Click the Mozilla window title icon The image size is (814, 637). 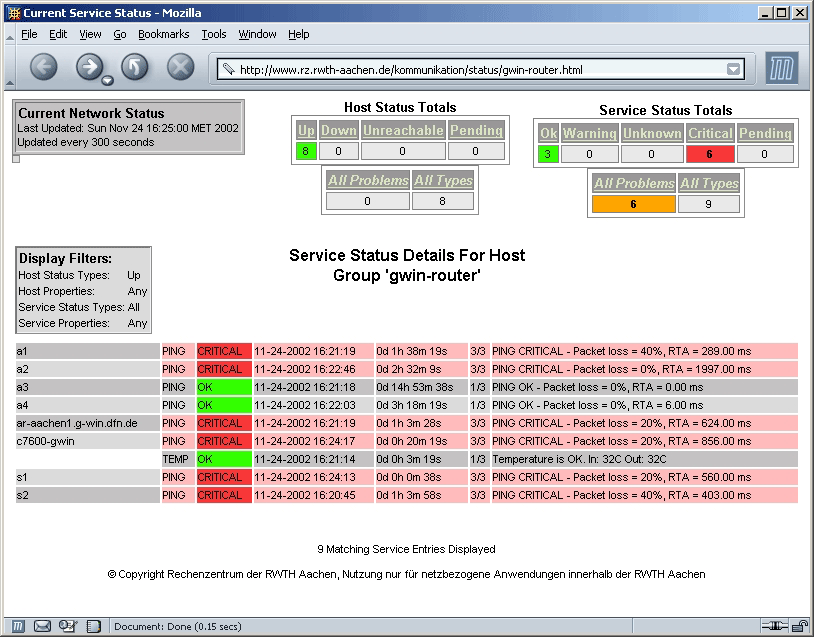[14, 13]
